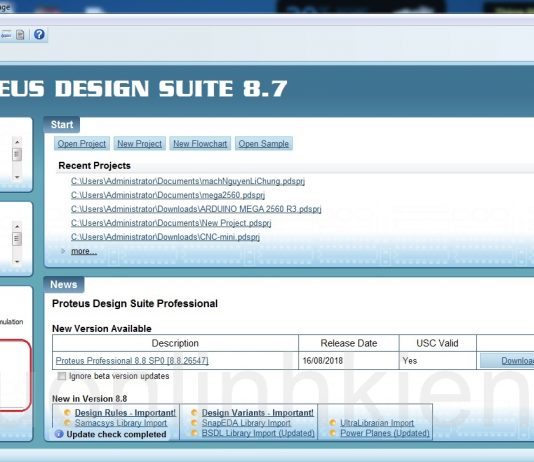
Task: Click the orange bullet beside Samacsys Library Import
Action: pyautogui.click(x=67, y=423)
